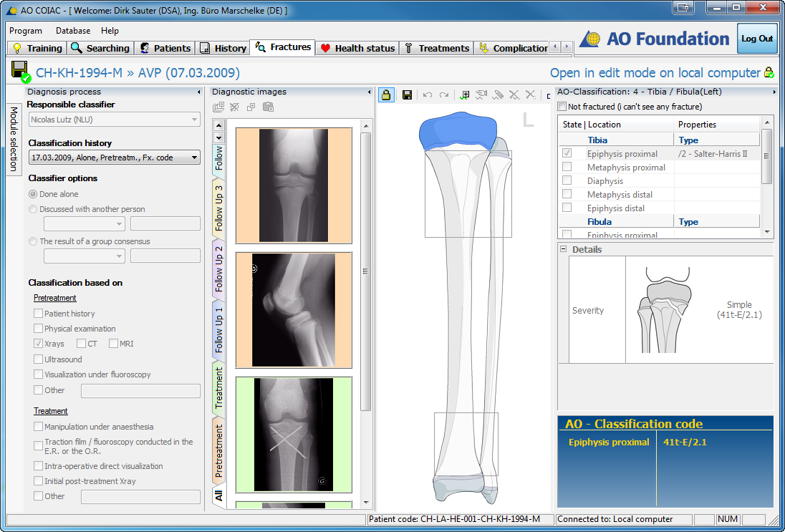
Task: Click the save floppy icon in the bone toolbar
Action: tap(407, 95)
